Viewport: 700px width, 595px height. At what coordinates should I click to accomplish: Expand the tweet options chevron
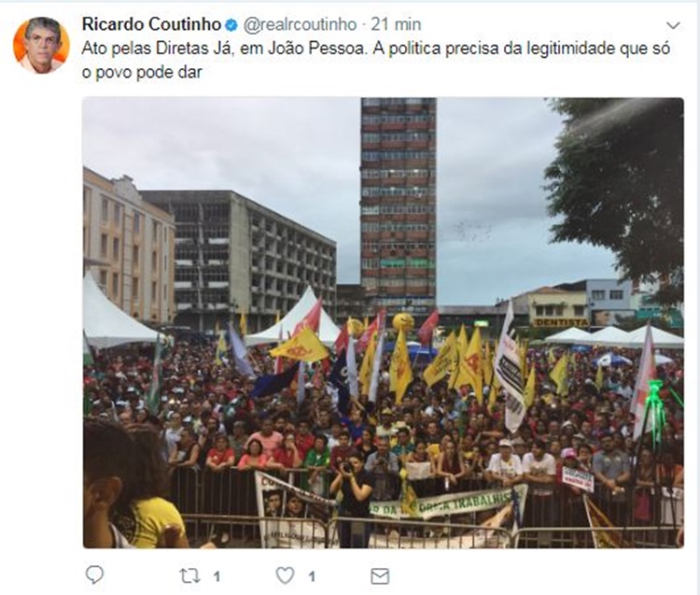673,25
